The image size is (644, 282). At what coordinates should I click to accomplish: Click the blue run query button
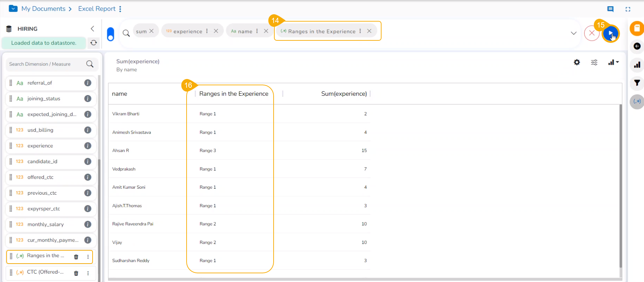610,33
